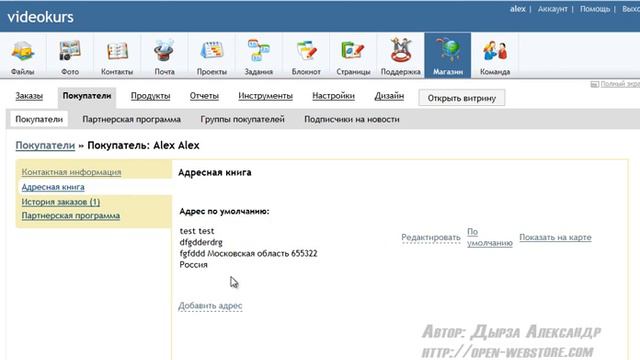Select the Магазин (Shop) app icon
Viewport: 640px width, 360px height.
pos(448,56)
